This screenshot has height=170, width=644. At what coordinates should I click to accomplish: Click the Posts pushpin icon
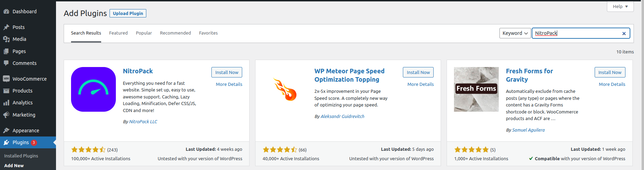click(x=6, y=27)
